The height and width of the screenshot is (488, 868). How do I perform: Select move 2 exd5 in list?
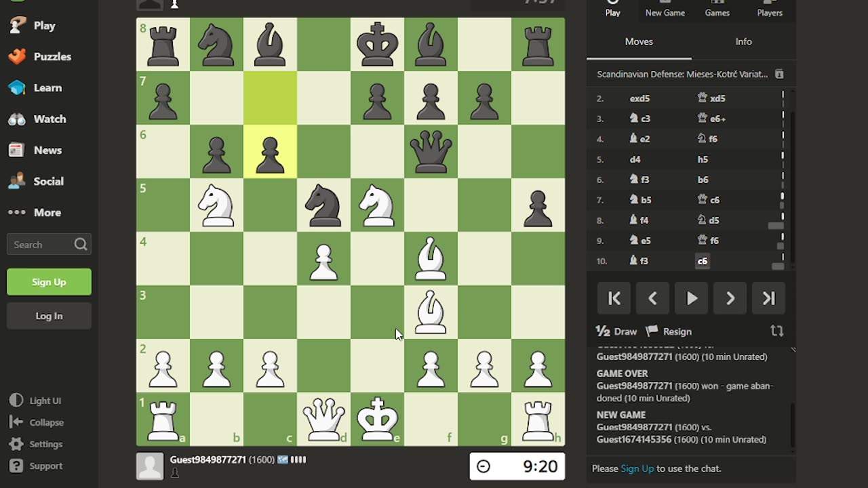(639, 98)
